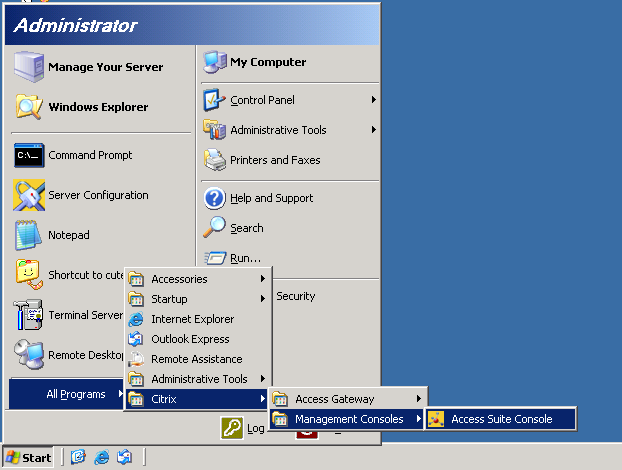Click the Run dialog icon
Viewport: 622px width, 470px height.
pyautogui.click(x=215, y=258)
